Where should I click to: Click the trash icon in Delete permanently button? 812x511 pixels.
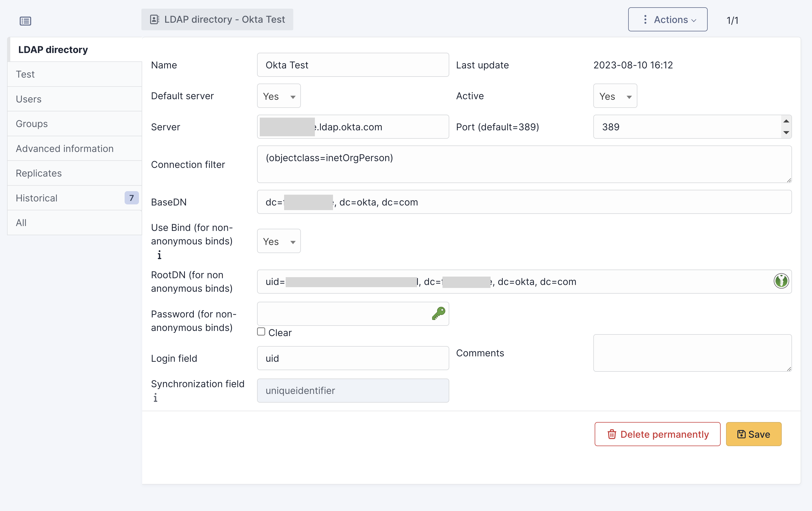[x=612, y=434]
